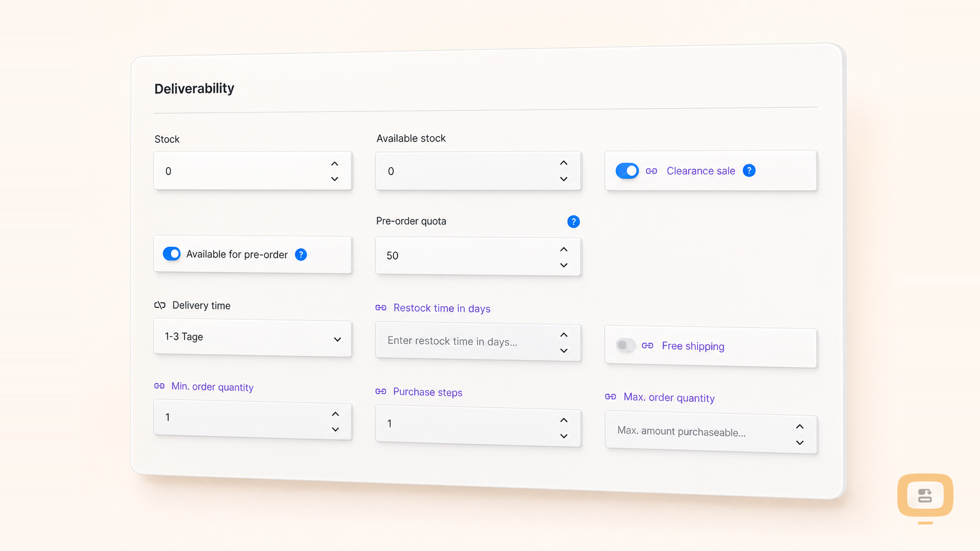Open help for Available for pre-order
Screen dimensions: 980x551
point(301,255)
